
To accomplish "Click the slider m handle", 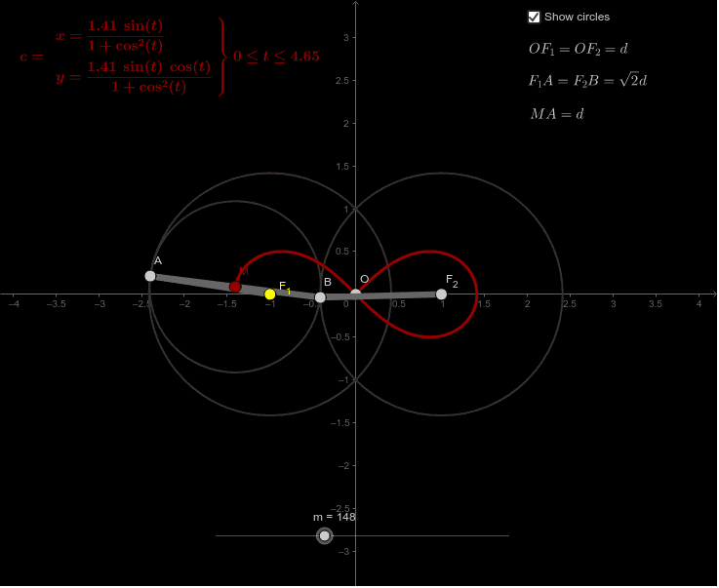I will tap(325, 536).
